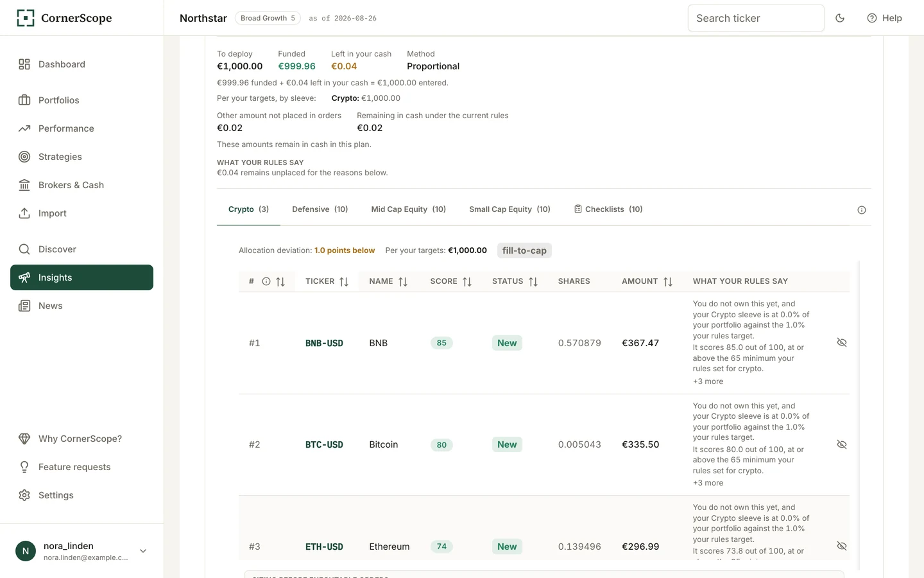The image size is (924, 578).
Task: Sort table by NAME column
Action: click(x=403, y=281)
